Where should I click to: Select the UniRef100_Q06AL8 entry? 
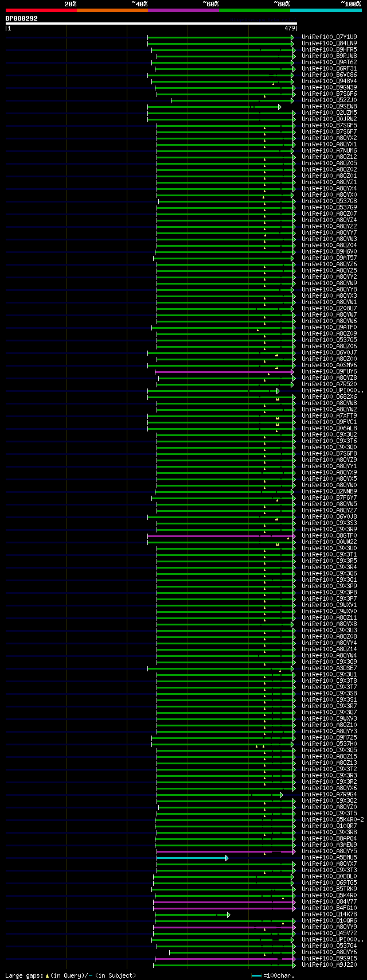click(329, 428)
